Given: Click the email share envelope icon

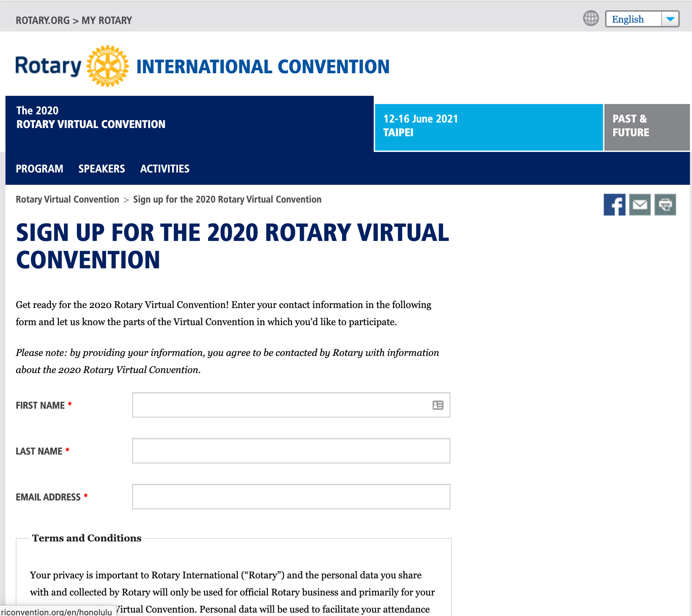Looking at the screenshot, I should click(640, 205).
